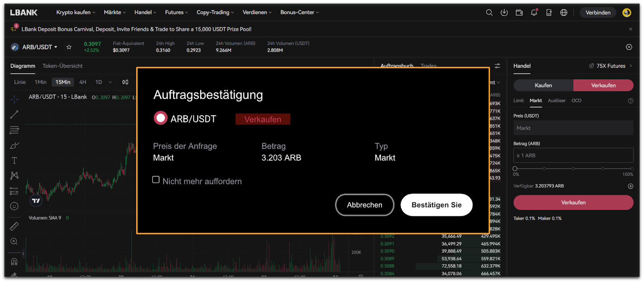This screenshot has height=283, width=644.
Task: Click the candlestick chart type icon
Action: (x=125, y=82)
